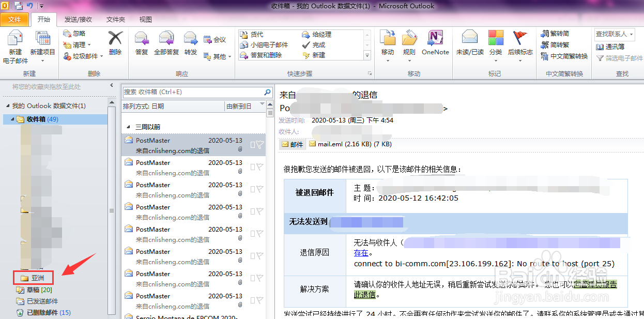Select the Reply & Delete (答复和删除) quick step
This screenshot has height=319, width=644.
(x=262, y=55)
